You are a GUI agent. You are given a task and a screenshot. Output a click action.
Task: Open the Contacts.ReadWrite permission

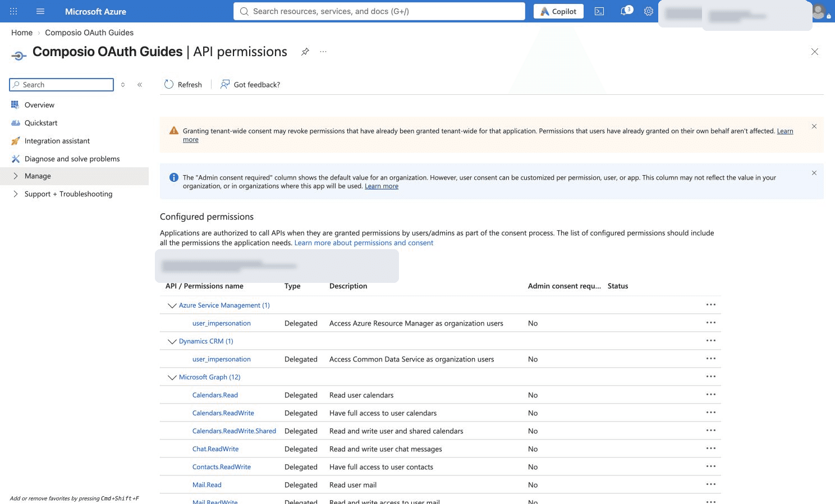click(x=222, y=467)
